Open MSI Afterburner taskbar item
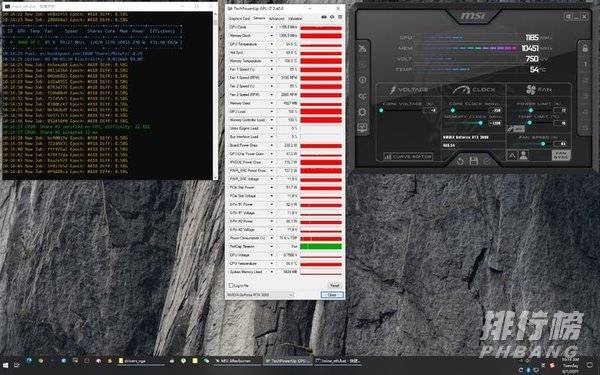Viewport: 600px width, 375px height. pos(236,361)
